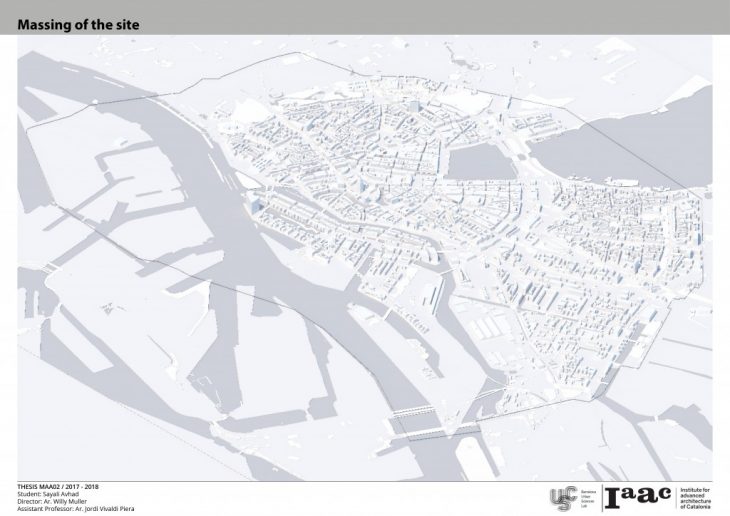Click the site boundary line at top left

pos(120,110)
